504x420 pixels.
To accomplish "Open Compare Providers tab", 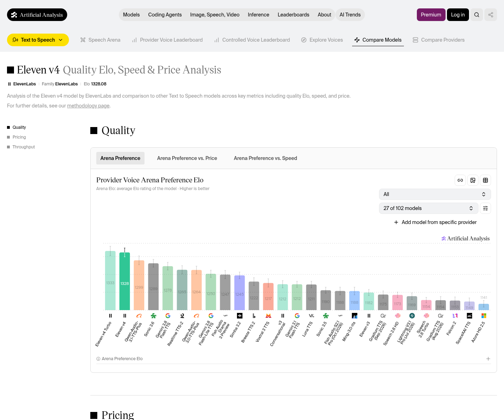I will tap(439, 40).
